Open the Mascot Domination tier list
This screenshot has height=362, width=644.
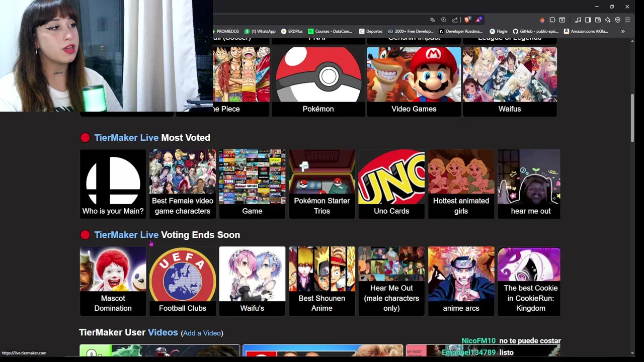(x=113, y=281)
